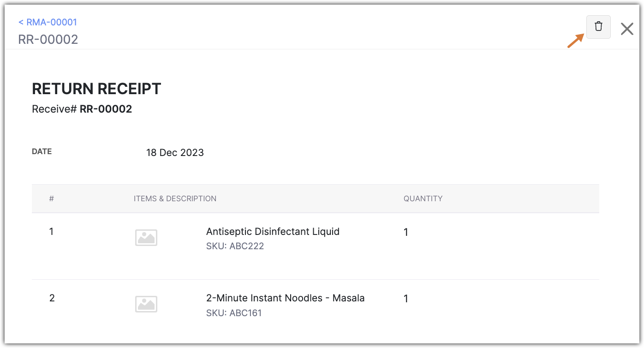Click the # column header
644x348 pixels.
tap(52, 198)
